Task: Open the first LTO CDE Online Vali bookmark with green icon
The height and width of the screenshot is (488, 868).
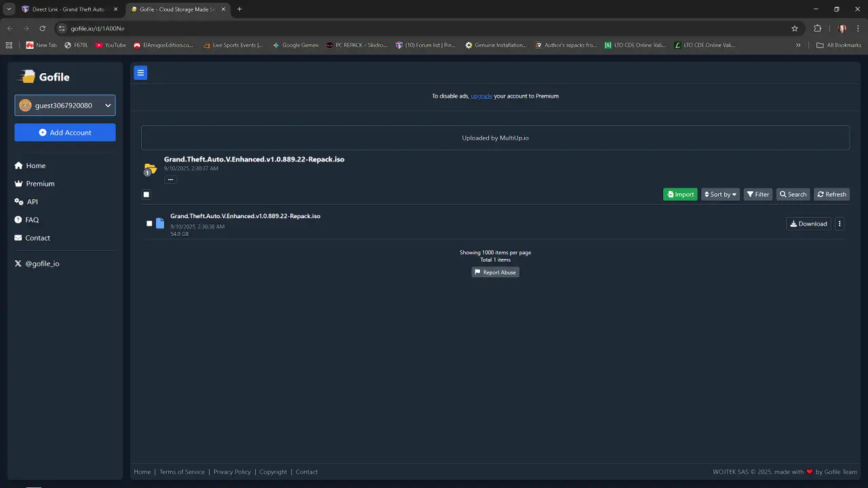Action: [636, 45]
